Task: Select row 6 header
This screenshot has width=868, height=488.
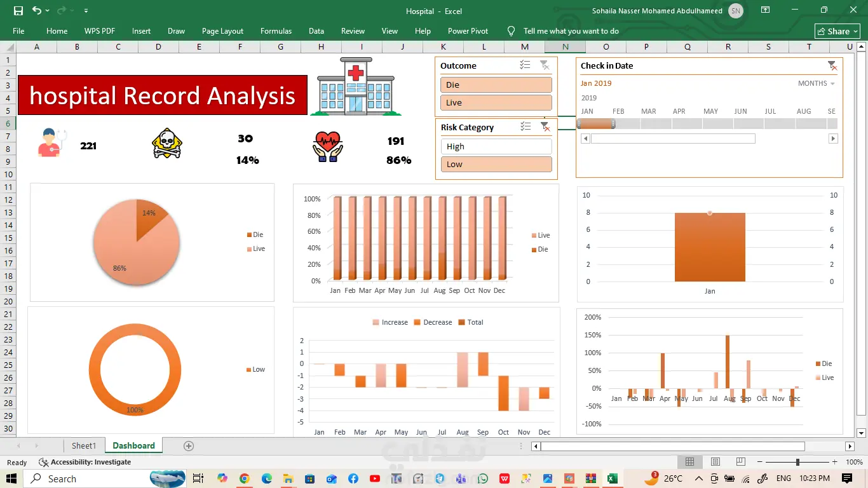Action: pyautogui.click(x=8, y=123)
